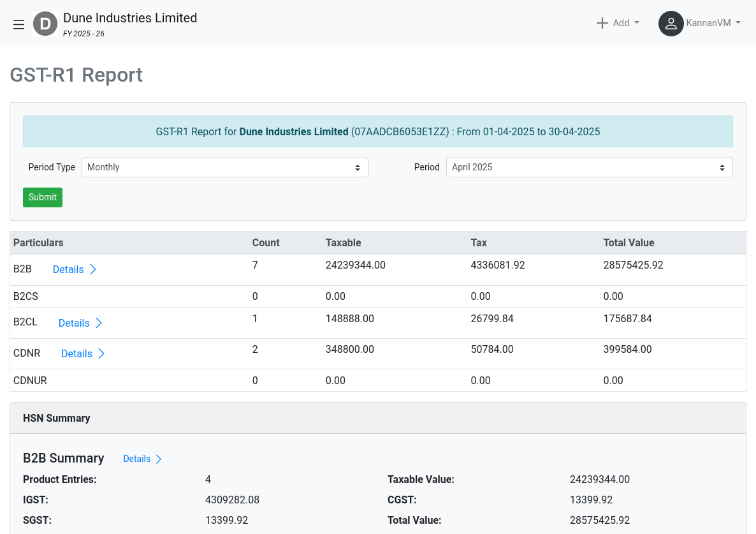Screen dimensions: 756x534
Task: Click the GST-R1 Report page heading
Action: click(x=76, y=75)
